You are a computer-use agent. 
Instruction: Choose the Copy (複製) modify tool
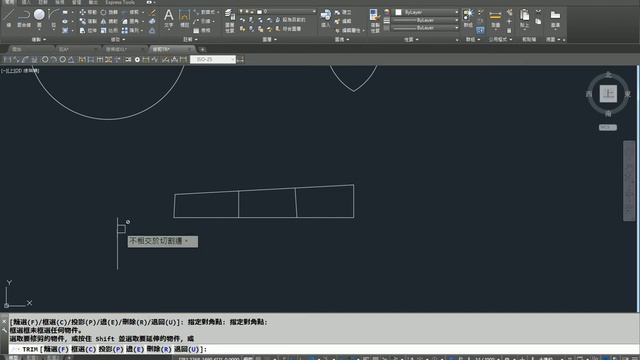(88, 21)
